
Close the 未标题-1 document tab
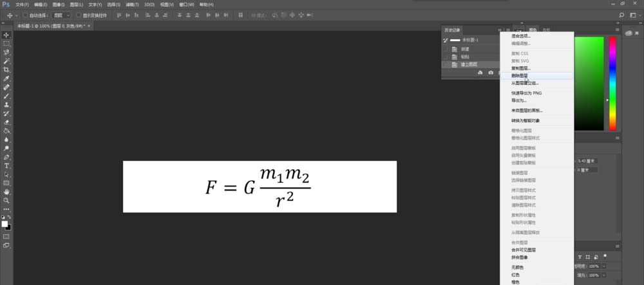89,26
